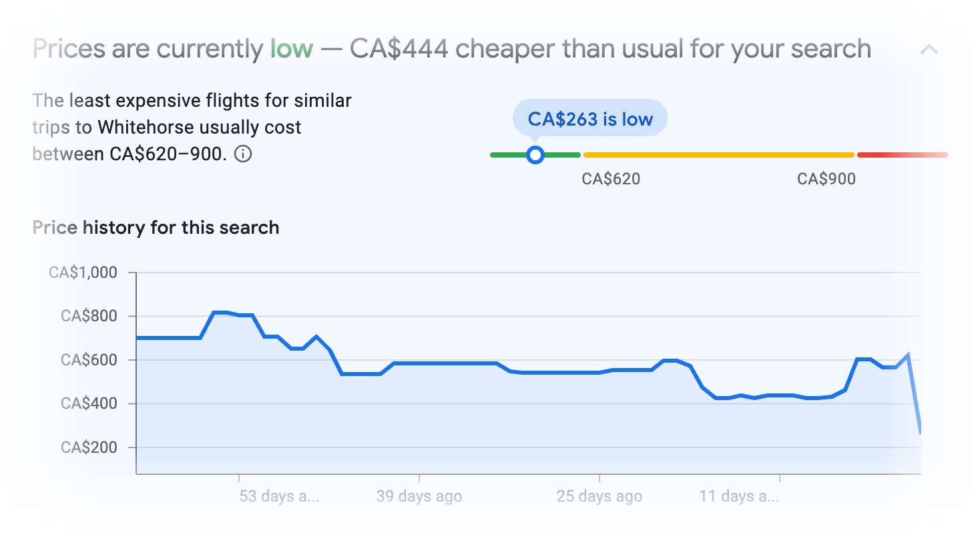Click the "53 days ago" axis label
Viewport: 980px width, 533px height.
tap(278, 496)
